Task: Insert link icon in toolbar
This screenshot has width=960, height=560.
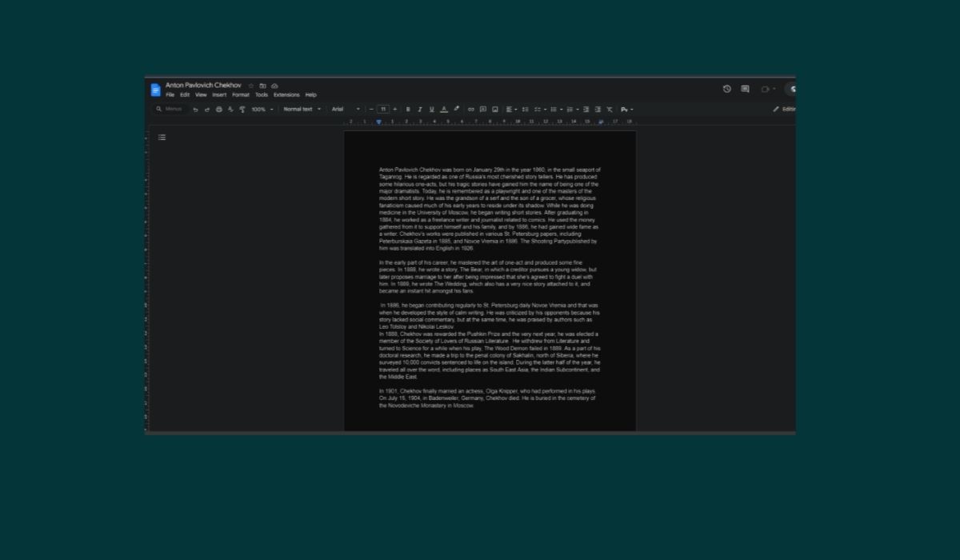Action: [x=471, y=110]
